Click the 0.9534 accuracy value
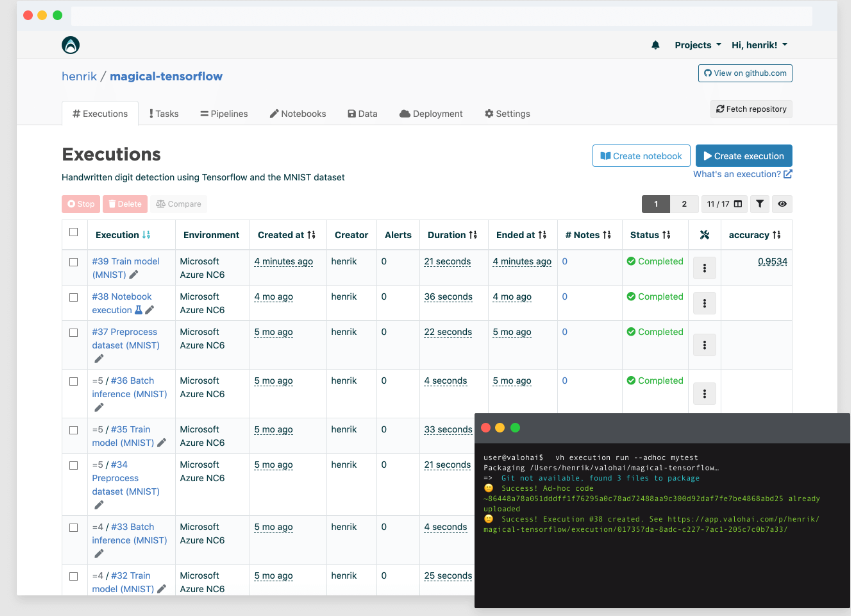This screenshot has width=851, height=616. 772,262
